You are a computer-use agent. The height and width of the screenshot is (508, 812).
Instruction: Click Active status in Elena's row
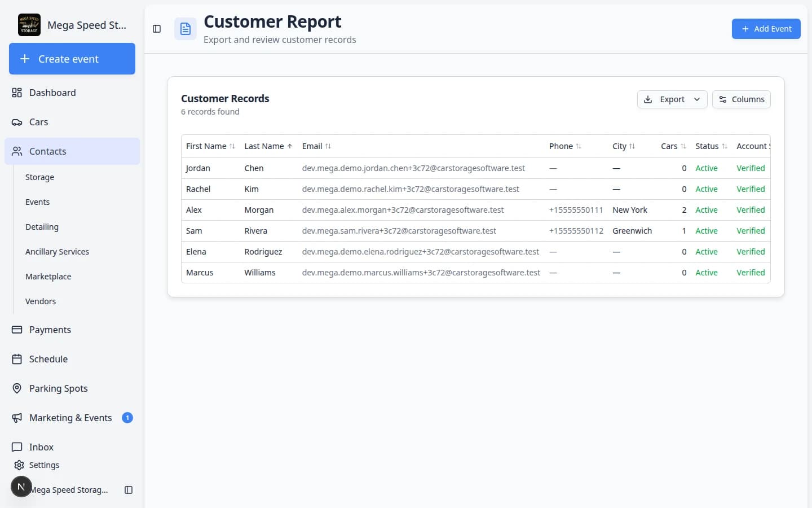point(707,252)
